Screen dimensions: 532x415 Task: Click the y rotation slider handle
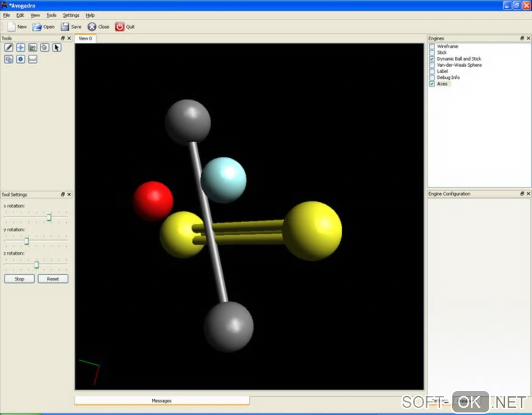coord(27,241)
